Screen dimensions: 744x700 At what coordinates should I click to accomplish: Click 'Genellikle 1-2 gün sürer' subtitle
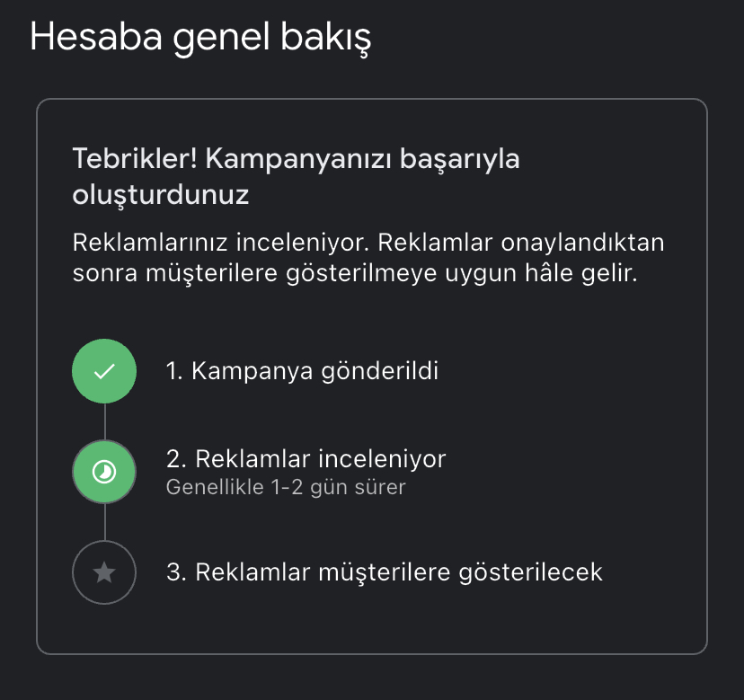click(x=286, y=488)
